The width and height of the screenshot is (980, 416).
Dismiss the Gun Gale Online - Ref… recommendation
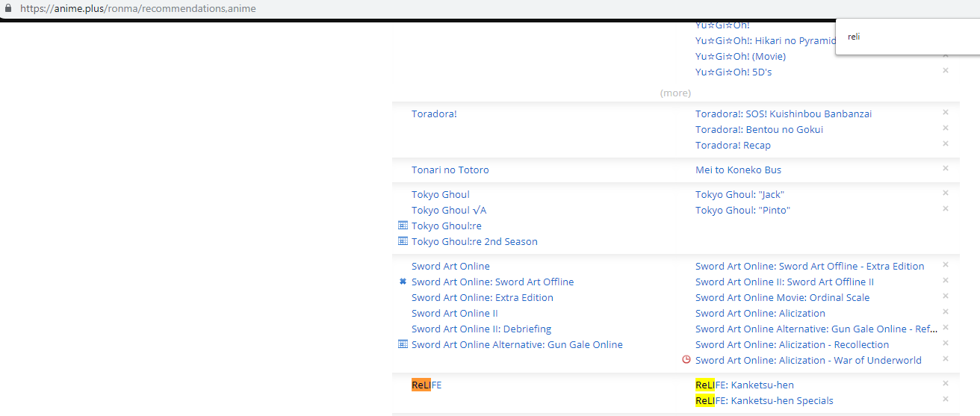(946, 327)
